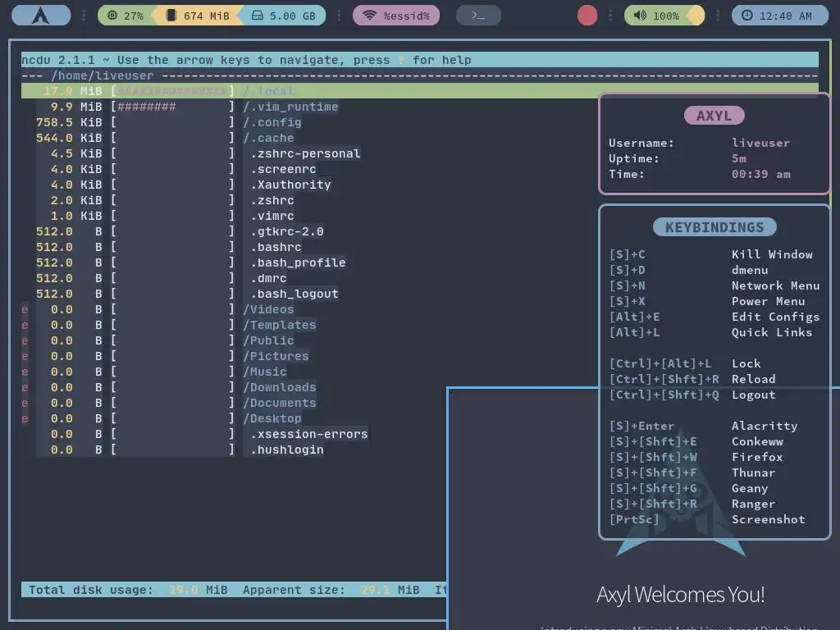
Task: Click the CPU usage 27% module
Action: click(x=126, y=16)
